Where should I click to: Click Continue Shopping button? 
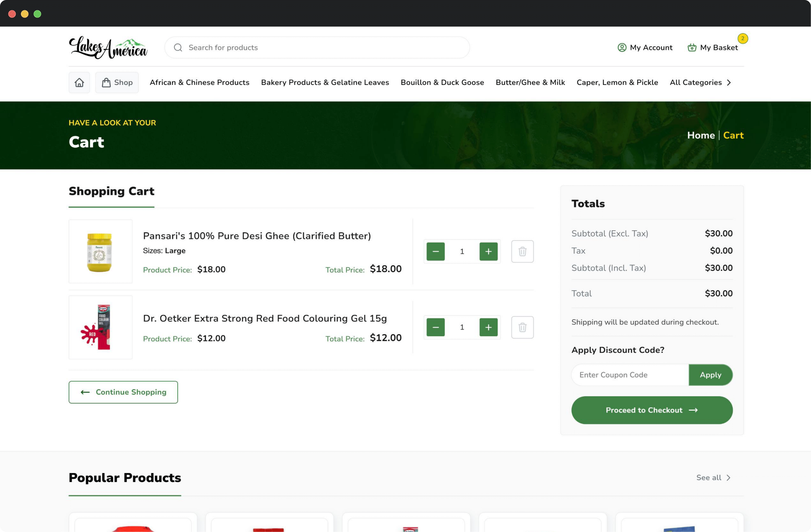click(123, 392)
